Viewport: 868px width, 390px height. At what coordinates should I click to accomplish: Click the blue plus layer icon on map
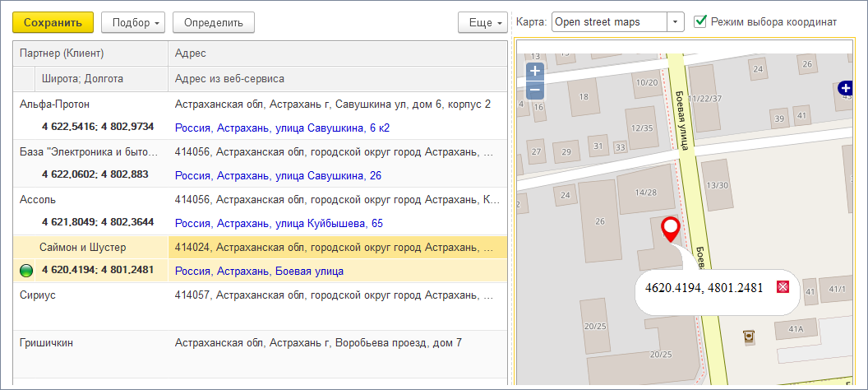pos(844,87)
